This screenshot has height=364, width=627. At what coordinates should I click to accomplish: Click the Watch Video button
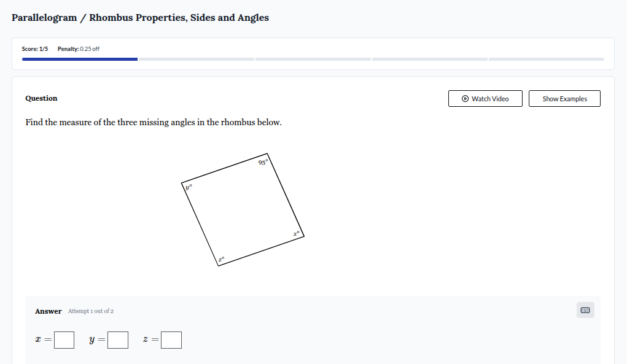(485, 98)
